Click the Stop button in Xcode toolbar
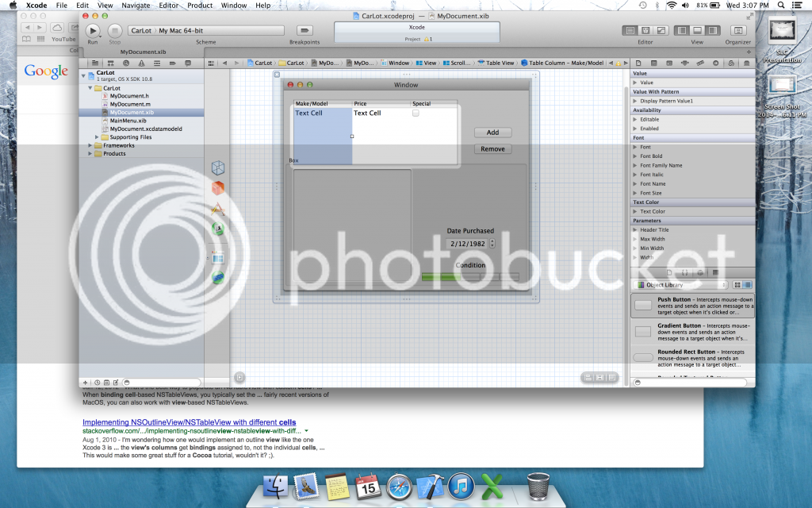Screen dimensions: 812x508 (x=115, y=31)
